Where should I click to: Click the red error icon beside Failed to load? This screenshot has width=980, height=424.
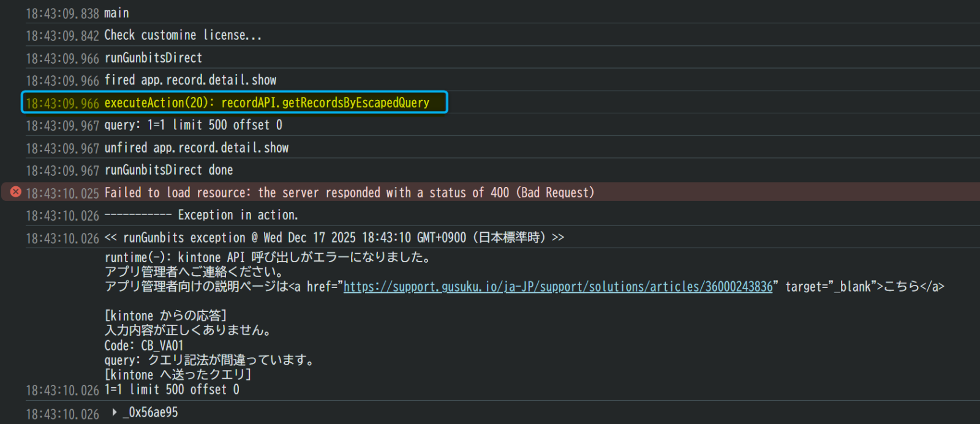click(16, 192)
